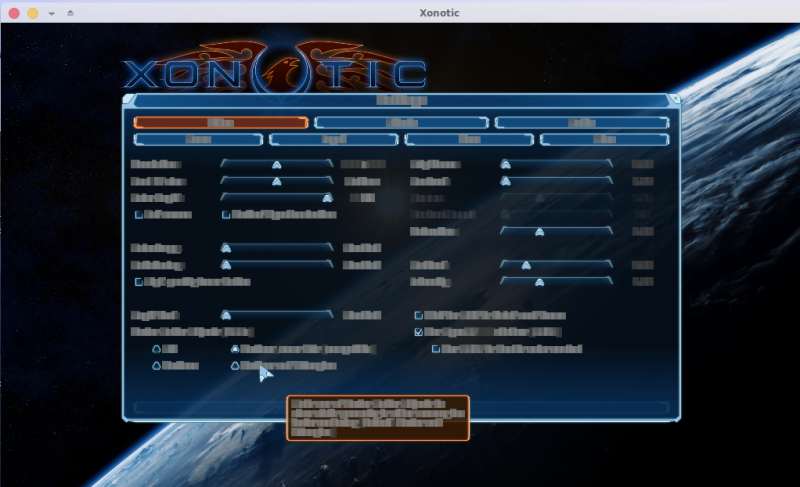Click the second left-column slider's handle
The width and height of the screenshot is (800, 487).
tap(277, 182)
